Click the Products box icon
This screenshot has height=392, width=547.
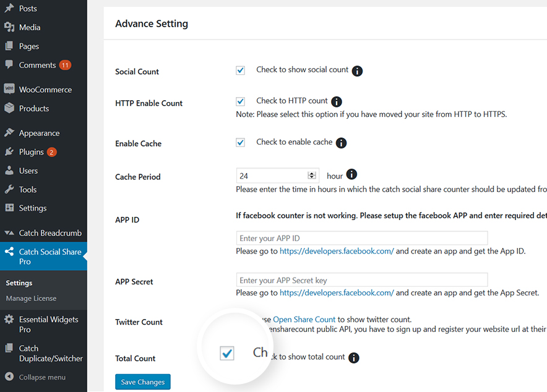[9, 108]
